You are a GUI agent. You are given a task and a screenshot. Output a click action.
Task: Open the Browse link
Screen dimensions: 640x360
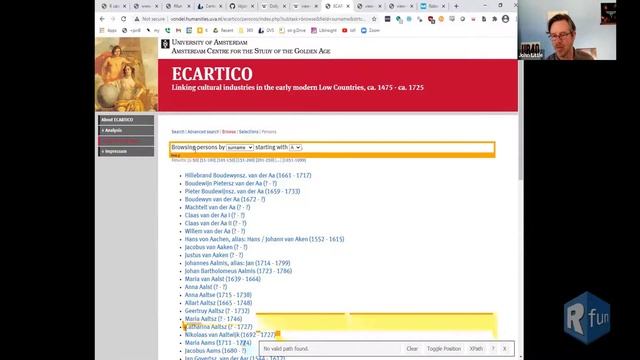229,132
